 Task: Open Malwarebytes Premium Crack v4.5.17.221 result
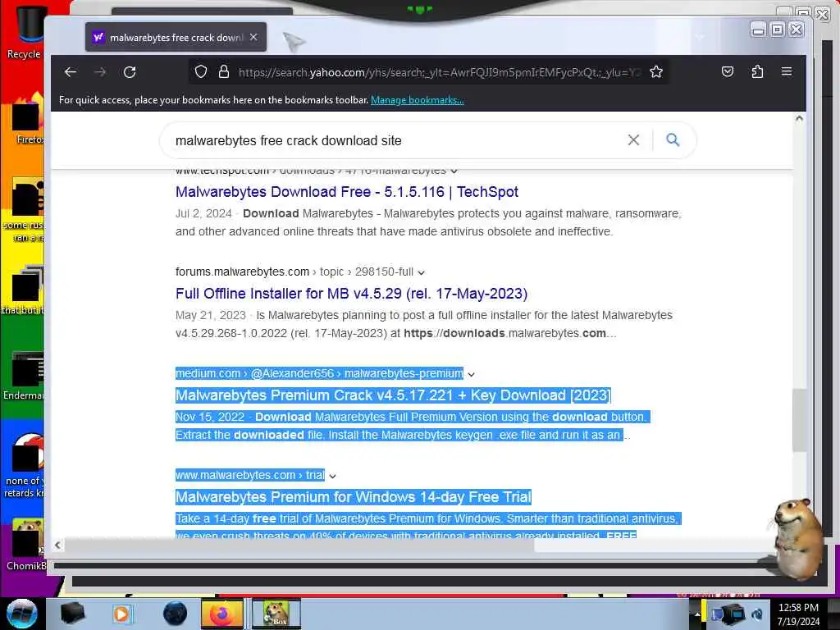pos(393,395)
